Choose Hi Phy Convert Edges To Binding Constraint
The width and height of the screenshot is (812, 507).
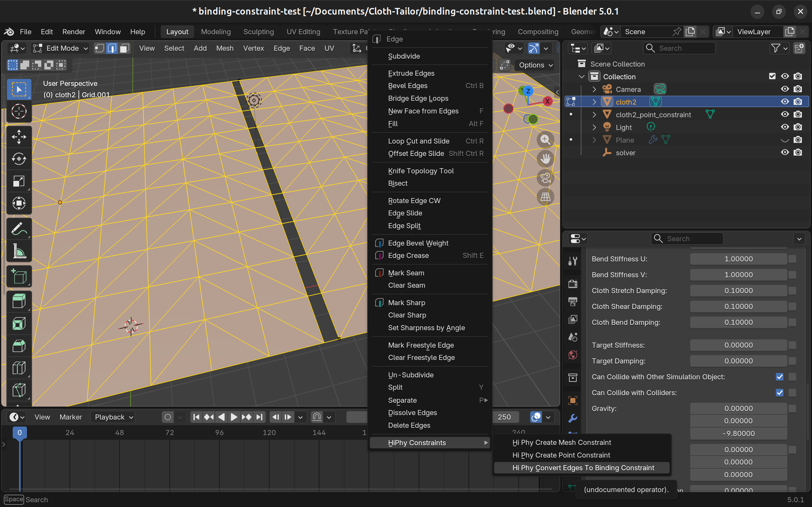click(x=583, y=468)
